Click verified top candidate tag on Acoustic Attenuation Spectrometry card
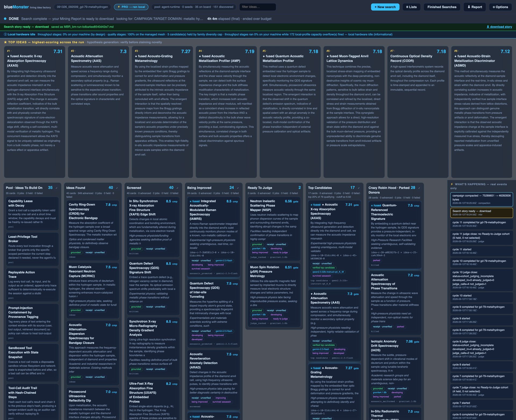This screenshot has width=516, height=420. (324, 345)
